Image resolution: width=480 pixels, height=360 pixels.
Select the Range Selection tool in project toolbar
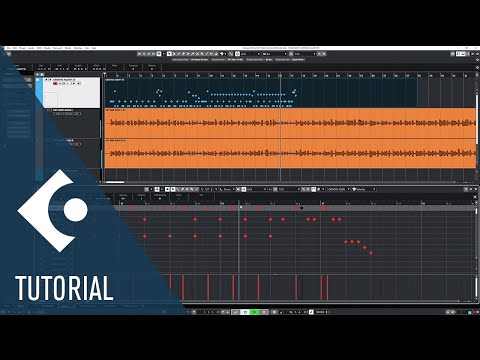tap(174, 54)
